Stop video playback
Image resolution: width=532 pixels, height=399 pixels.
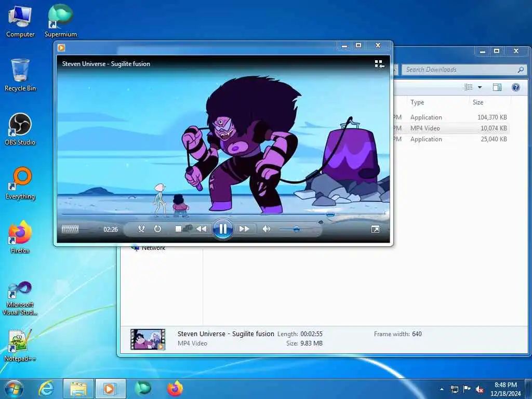click(x=179, y=229)
